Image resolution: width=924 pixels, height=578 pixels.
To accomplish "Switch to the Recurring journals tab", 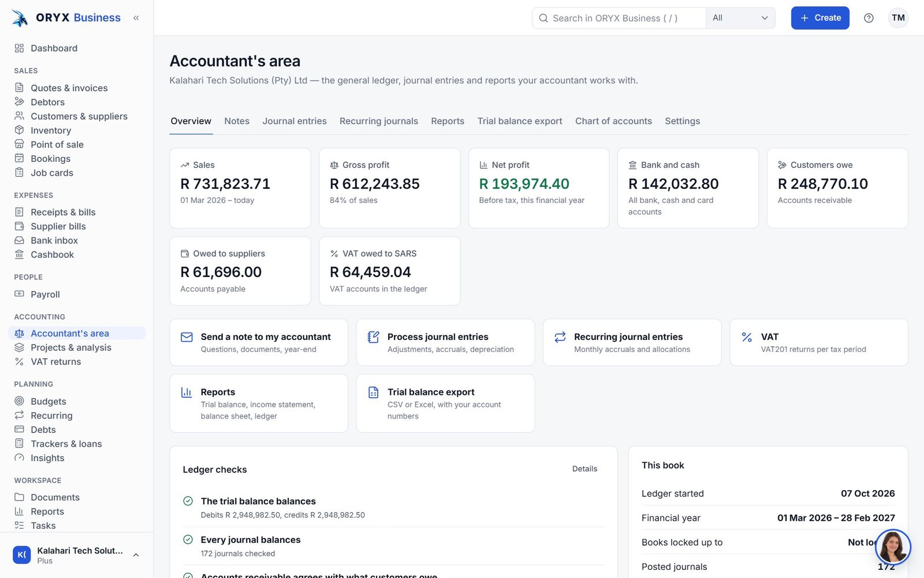I will 379,121.
